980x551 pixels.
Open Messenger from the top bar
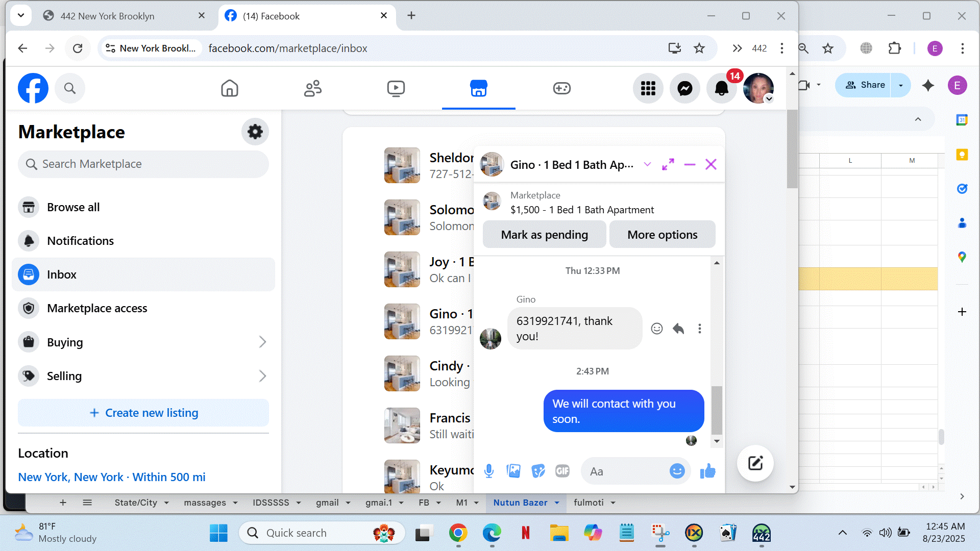(684, 88)
